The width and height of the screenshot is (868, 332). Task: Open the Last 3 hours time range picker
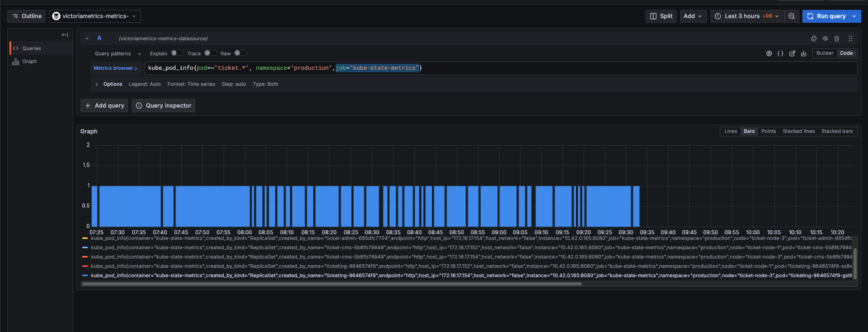[747, 16]
